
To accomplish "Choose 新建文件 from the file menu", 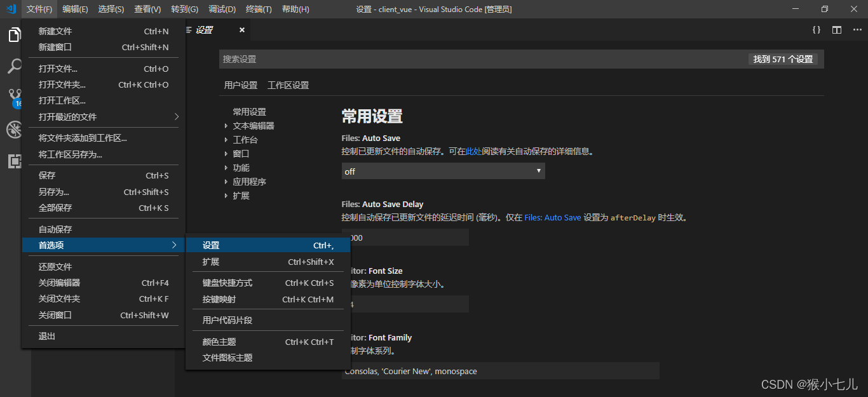I will (104, 31).
